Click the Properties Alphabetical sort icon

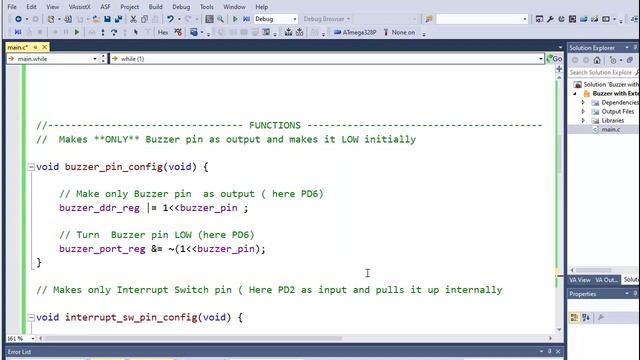click(x=586, y=318)
